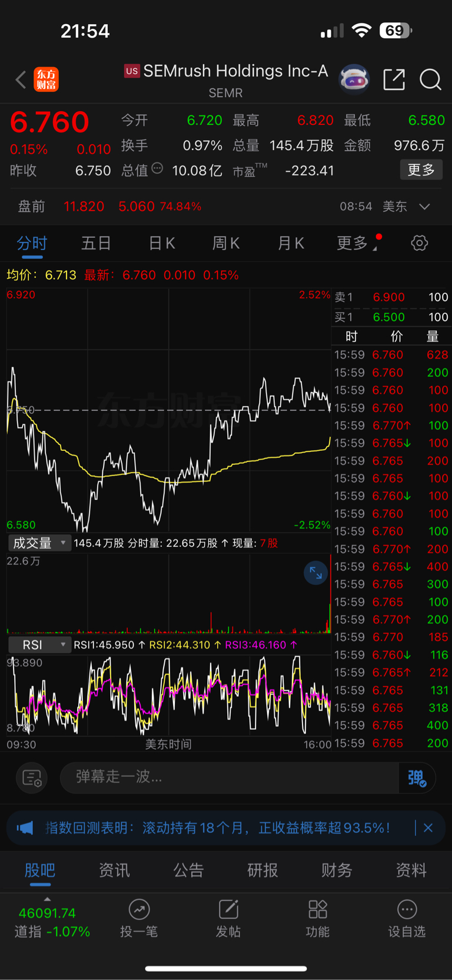Tap the share export icon
452x980 pixels.
(394, 79)
